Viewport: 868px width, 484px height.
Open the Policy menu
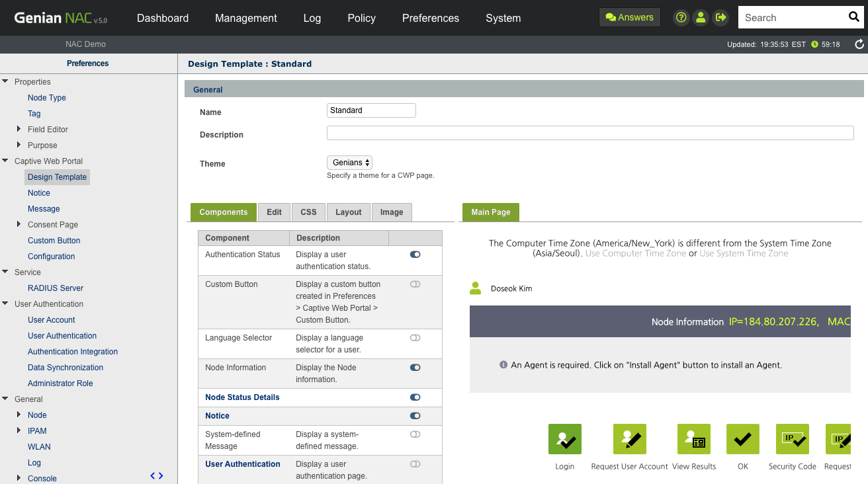coord(361,18)
